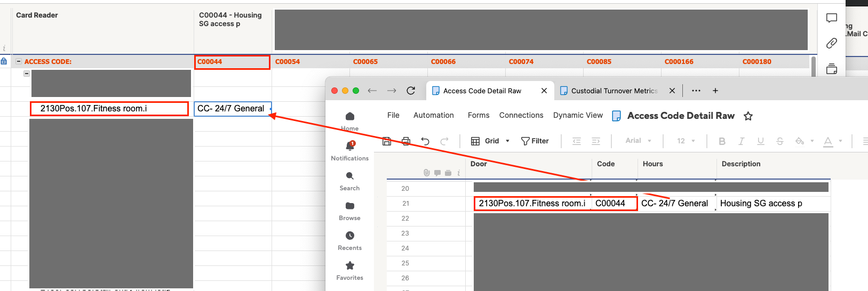This screenshot has height=291, width=868.
Task: Click the attachments column icon in the sheet header
Action: pos(427,173)
